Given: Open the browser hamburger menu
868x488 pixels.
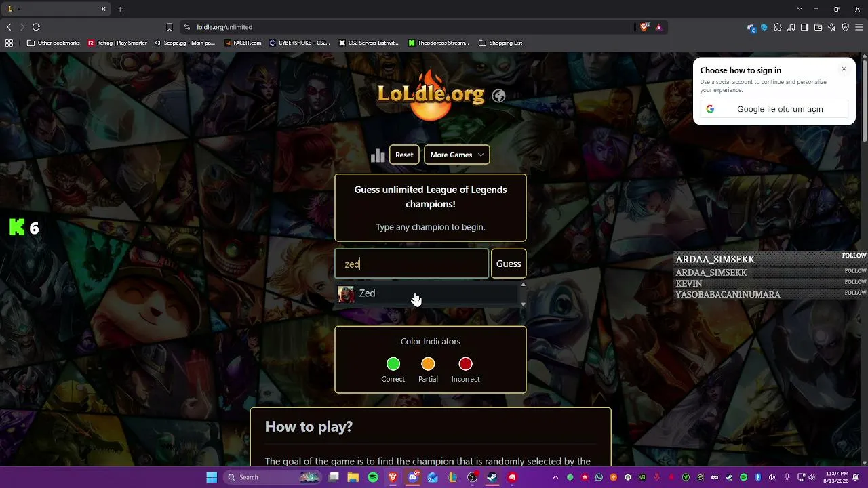Looking at the screenshot, I should point(859,27).
